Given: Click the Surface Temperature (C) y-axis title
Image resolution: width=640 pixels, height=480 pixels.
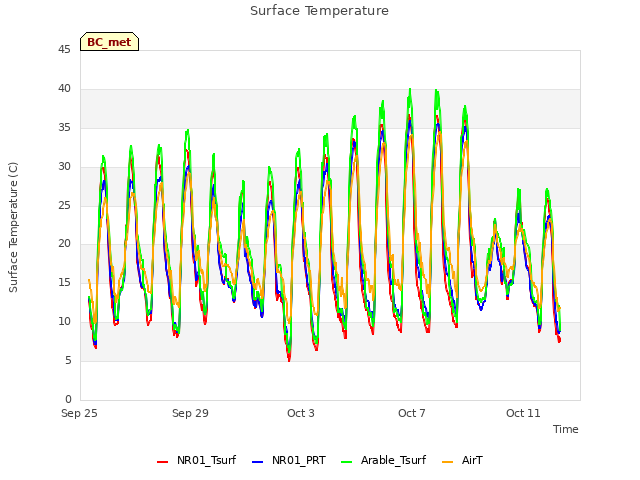Looking at the screenshot, I should point(13,227).
